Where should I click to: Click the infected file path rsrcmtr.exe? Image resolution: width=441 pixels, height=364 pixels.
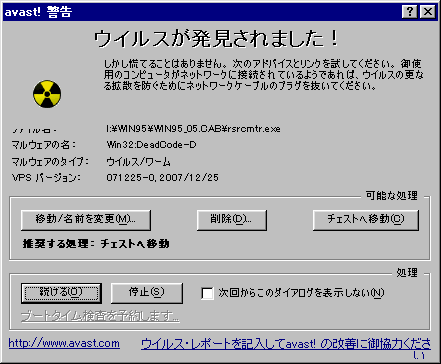(x=193, y=129)
